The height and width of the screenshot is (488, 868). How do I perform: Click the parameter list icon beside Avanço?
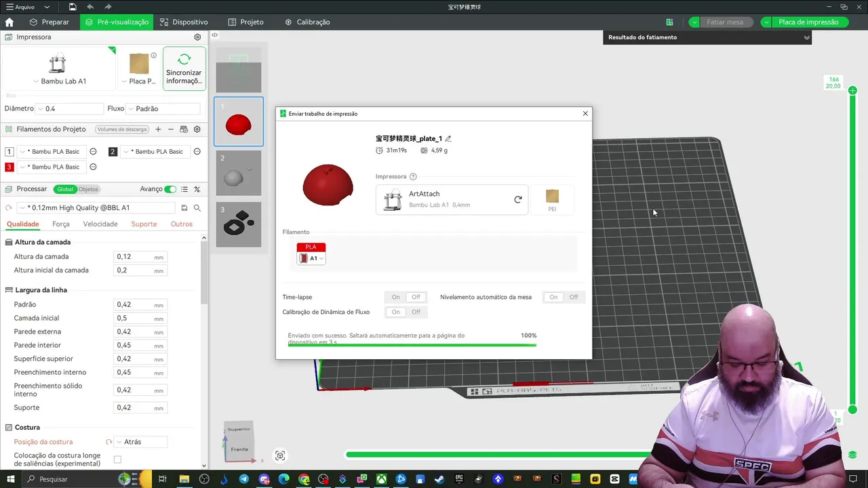184,189
